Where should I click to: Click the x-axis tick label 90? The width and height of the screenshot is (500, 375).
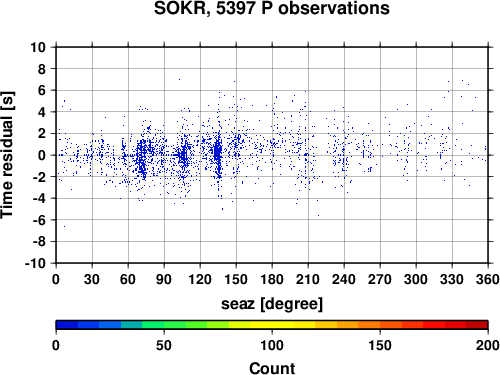(164, 279)
